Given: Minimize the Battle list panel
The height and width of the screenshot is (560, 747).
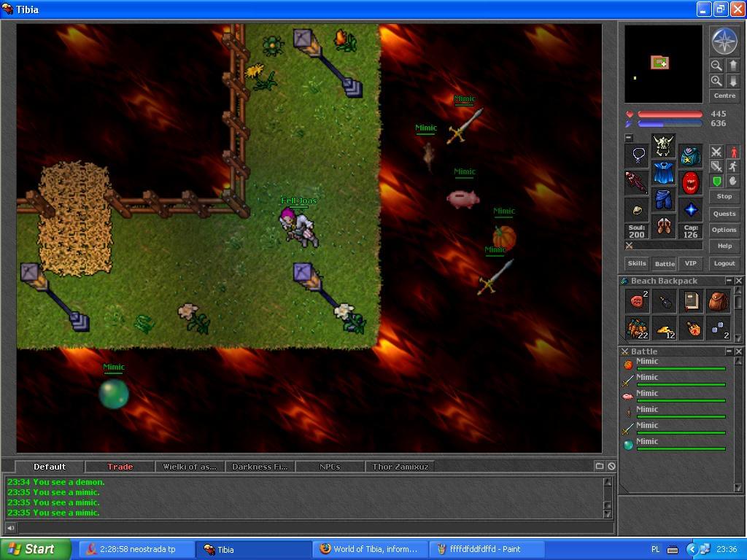Looking at the screenshot, I should pyautogui.click(x=729, y=351).
